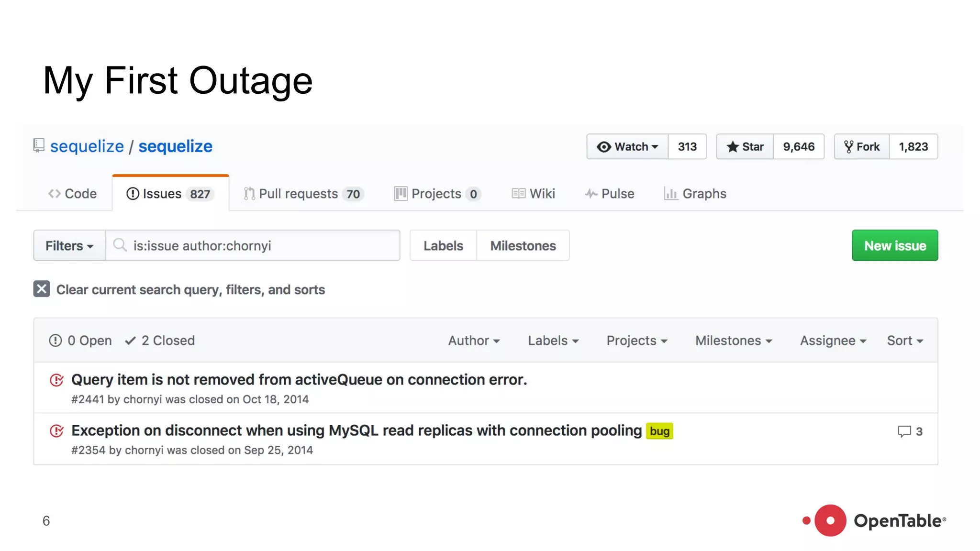980x551 pixels.
Task: Open the Wiki tab
Action: (x=534, y=194)
